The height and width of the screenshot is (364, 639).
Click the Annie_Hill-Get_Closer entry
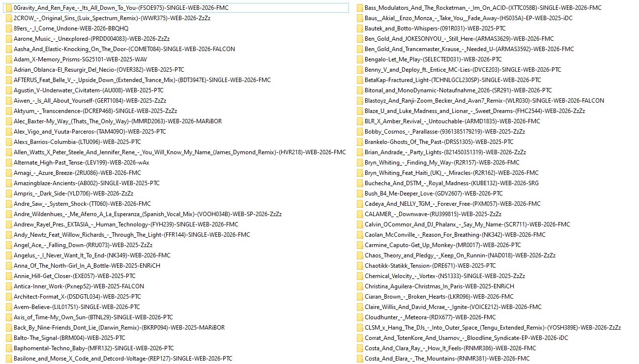tap(75, 276)
